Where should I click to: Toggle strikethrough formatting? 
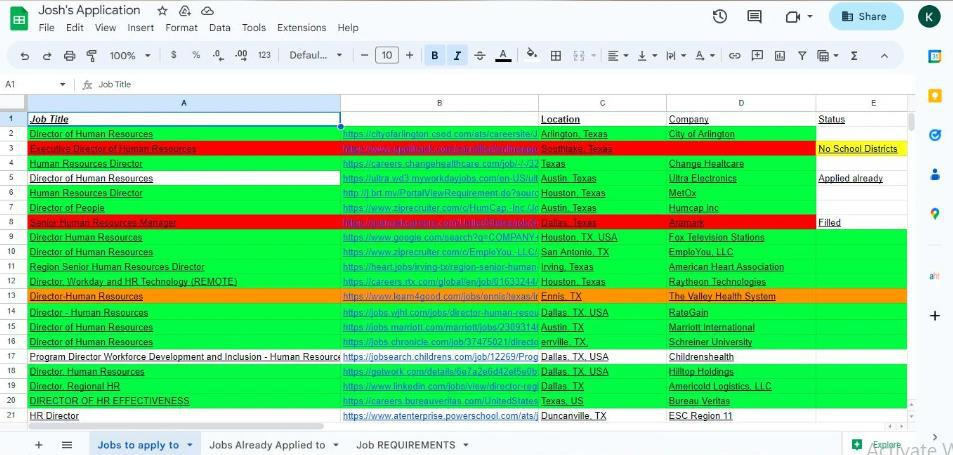click(480, 56)
